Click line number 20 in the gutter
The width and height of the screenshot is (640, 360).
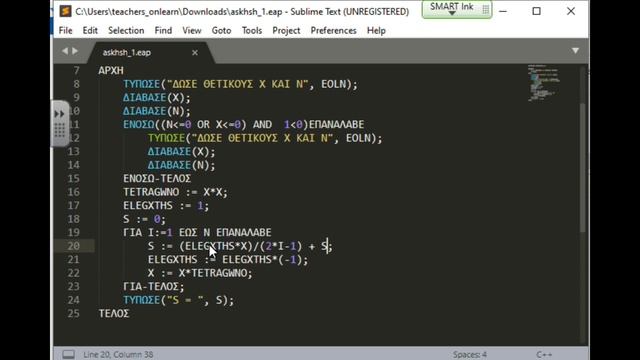pyautogui.click(x=73, y=246)
